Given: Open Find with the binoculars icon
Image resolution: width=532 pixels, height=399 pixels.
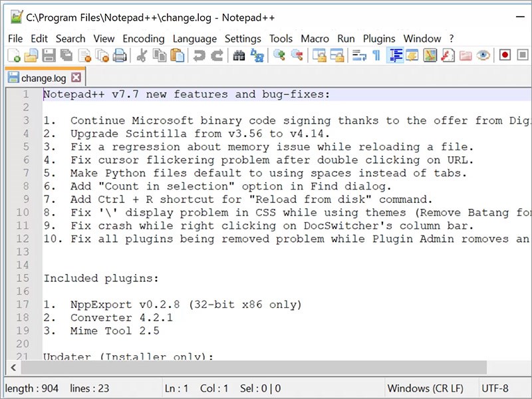Looking at the screenshot, I should click(x=239, y=55).
